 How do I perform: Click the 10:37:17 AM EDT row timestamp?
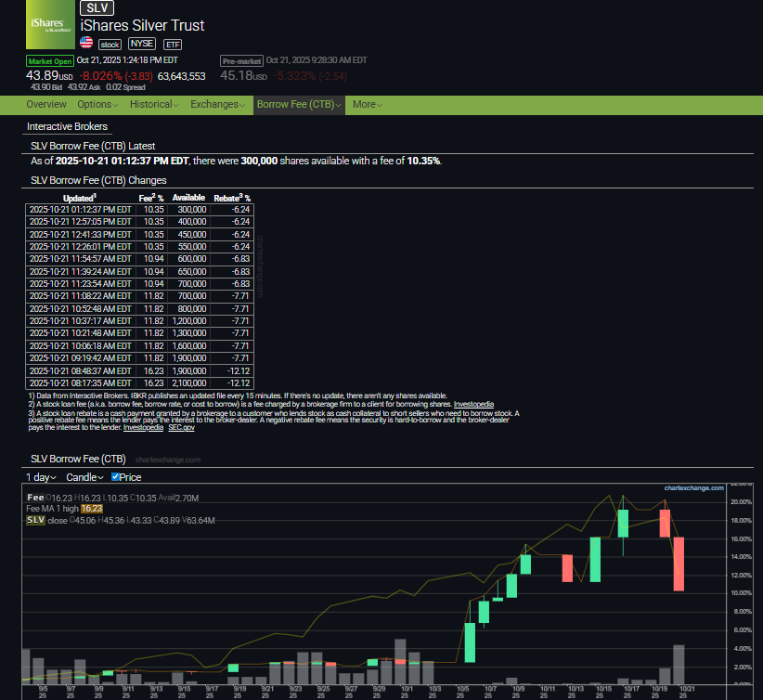(x=80, y=321)
